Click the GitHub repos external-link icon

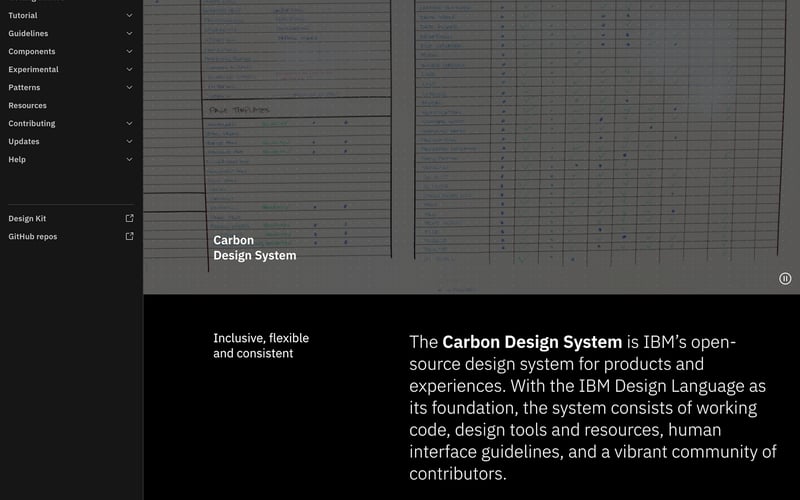pos(130,236)
